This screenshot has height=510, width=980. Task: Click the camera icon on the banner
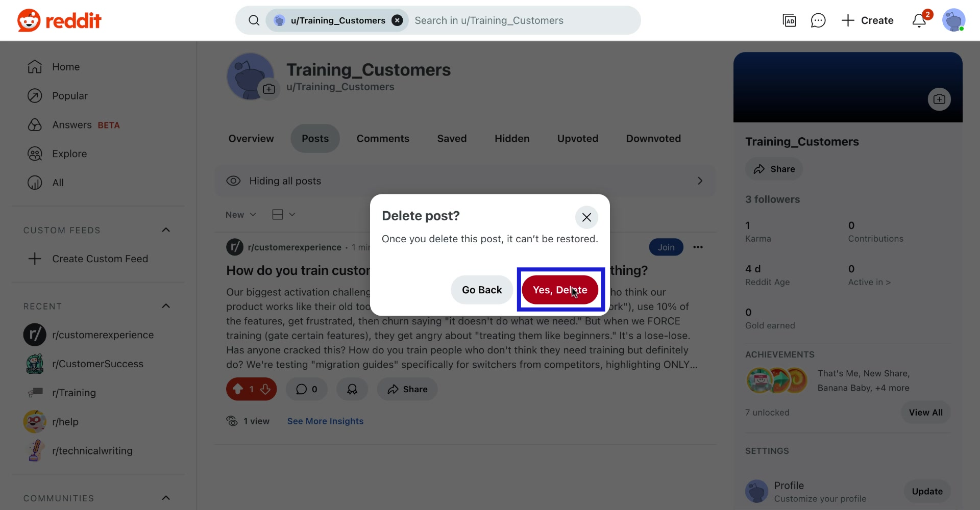(939, 99)
